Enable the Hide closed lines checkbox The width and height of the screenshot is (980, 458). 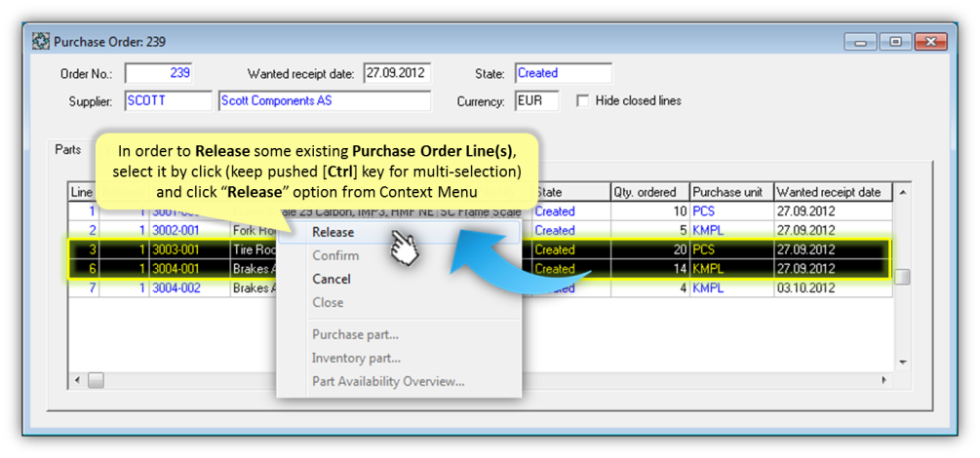(x=583, y=101)
